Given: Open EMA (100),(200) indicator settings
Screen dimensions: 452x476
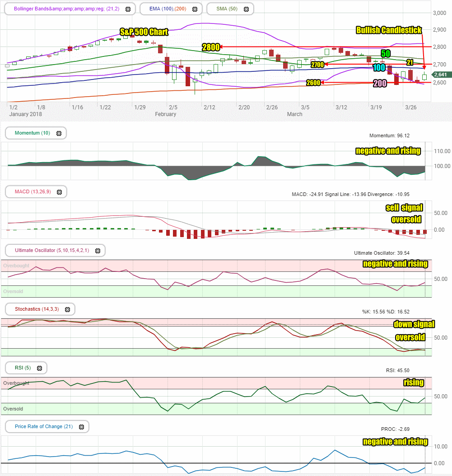Looking at the screenshot, I should (x=168, y=9).
